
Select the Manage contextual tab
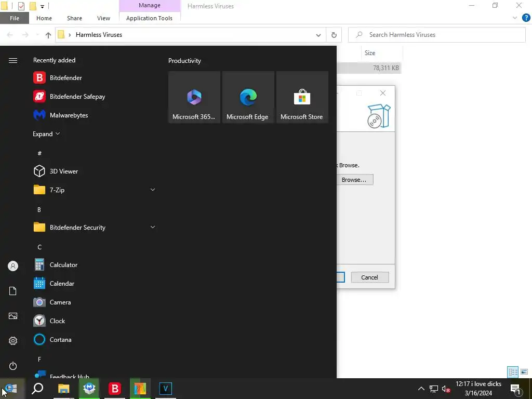pyautogui.click(x=150, y=5)
